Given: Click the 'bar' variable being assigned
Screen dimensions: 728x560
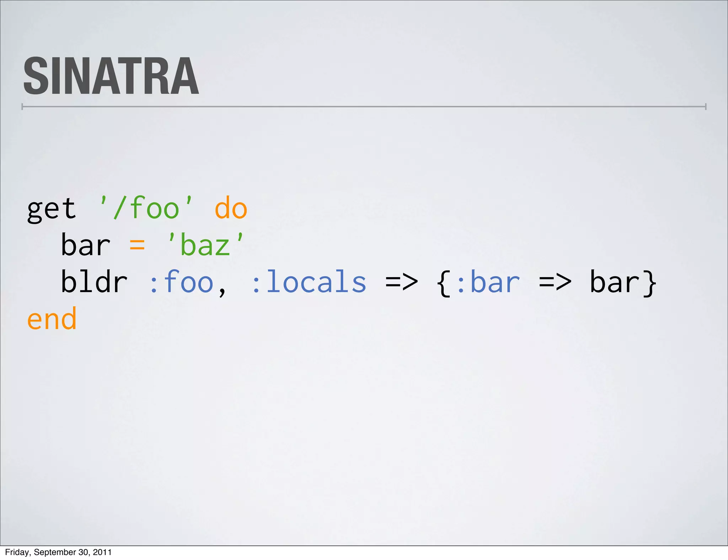Looking at the screenshot, I should (x=86, y=244).
